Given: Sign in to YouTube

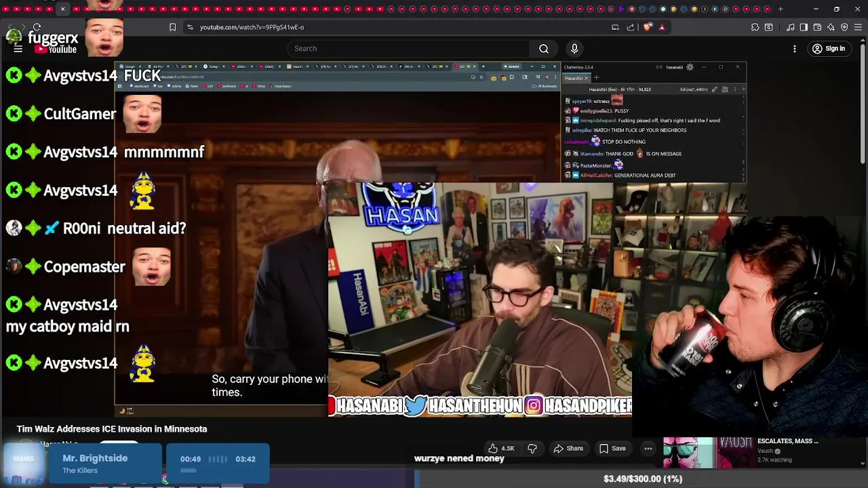Looking at the screenshot, I should [829, 49].
